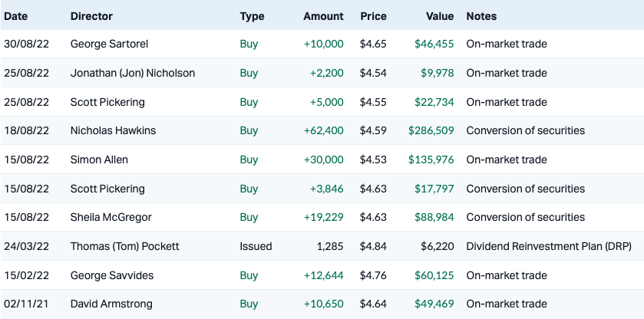This screenshot has width=644, height=319.
Task: Sort by the Value column header
Action: 440,16
